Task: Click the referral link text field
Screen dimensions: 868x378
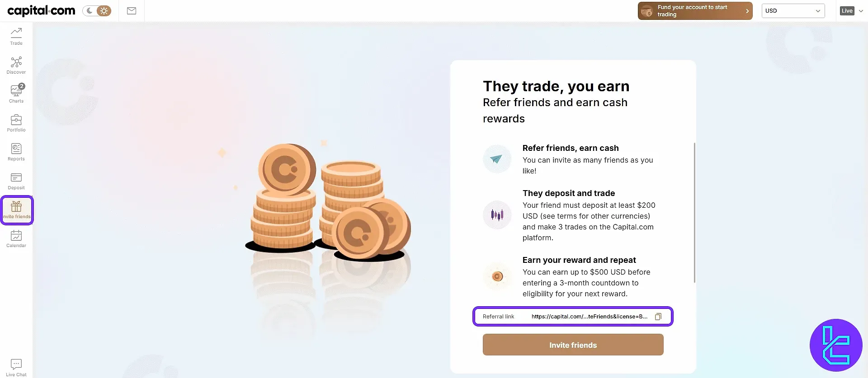Action: tap(589, 317)
